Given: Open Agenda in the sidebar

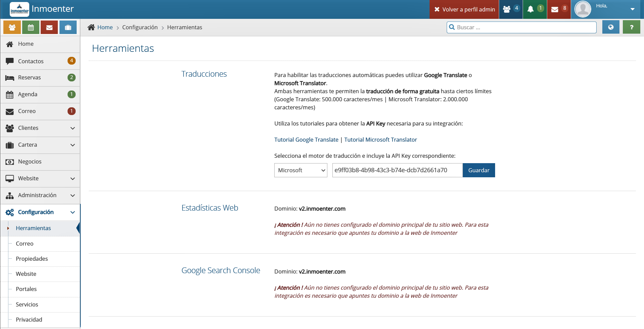Looking at the screenshot, I should pyautogui.click(x=40, y=95).
